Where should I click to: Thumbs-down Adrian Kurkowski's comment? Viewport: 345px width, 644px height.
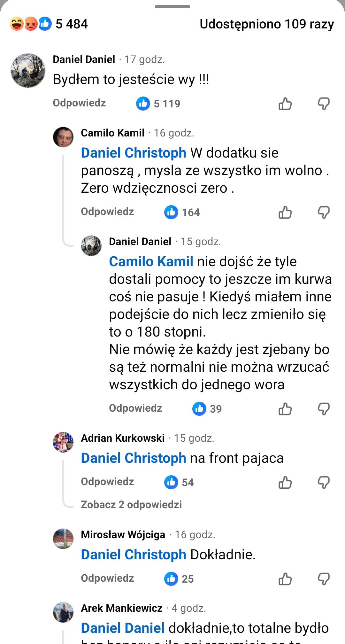click(x=323, y=483)
